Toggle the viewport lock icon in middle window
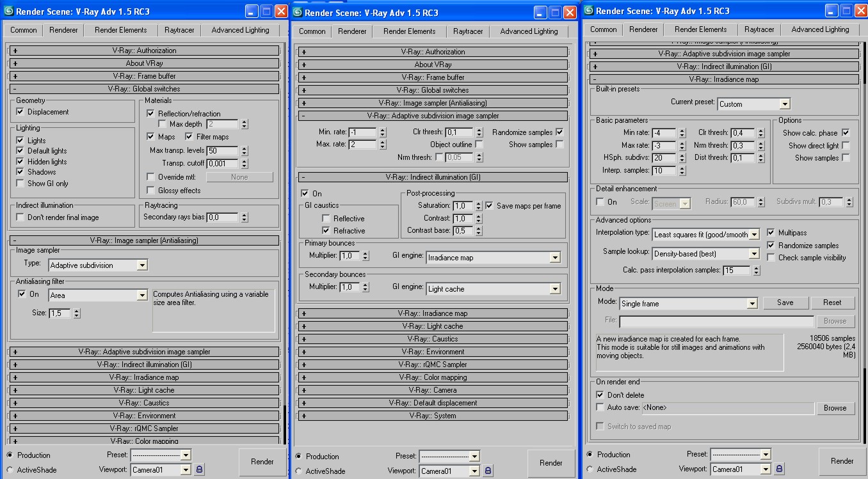868x479 pixels. coord(488,471)
